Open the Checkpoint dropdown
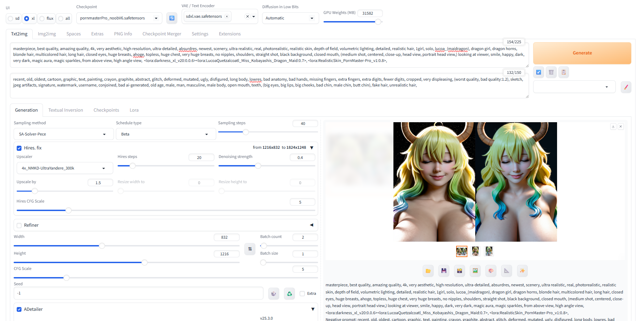Screen dimensions: 644x321 (119, 18)
